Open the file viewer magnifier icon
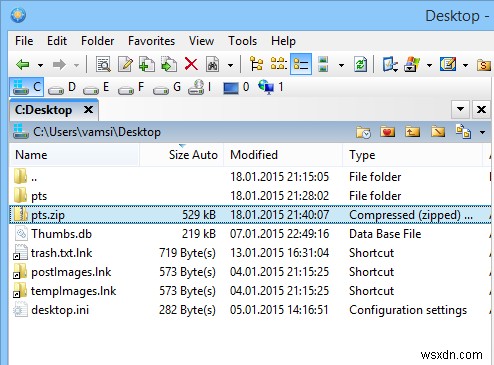 [103, 64]
